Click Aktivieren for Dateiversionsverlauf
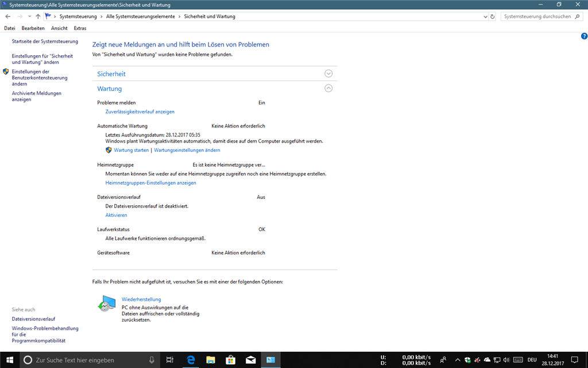This screenshot has width=588, height=368. pyautogui.click(x=116, y=215)
